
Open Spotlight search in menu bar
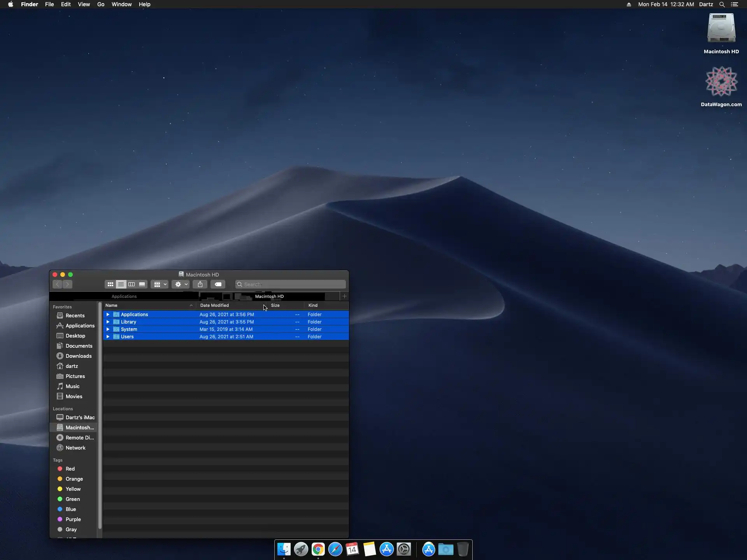point(722,4)
